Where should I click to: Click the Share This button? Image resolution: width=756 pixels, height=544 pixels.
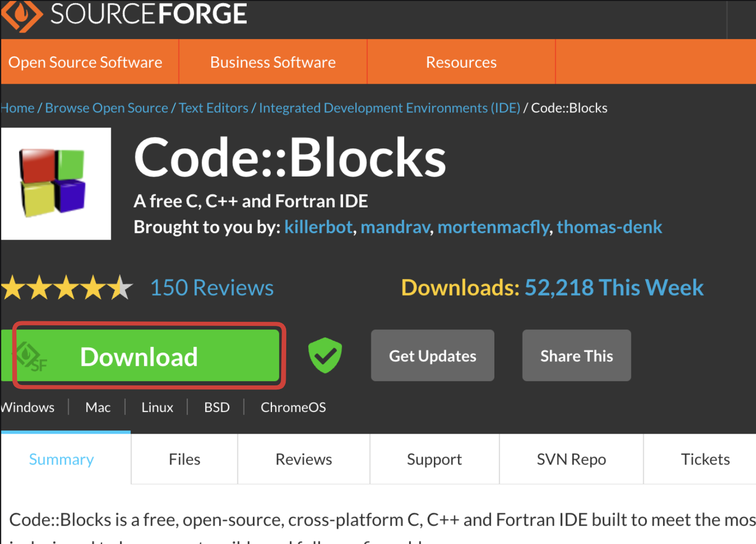pyautogui.click(x=576, y=356)
